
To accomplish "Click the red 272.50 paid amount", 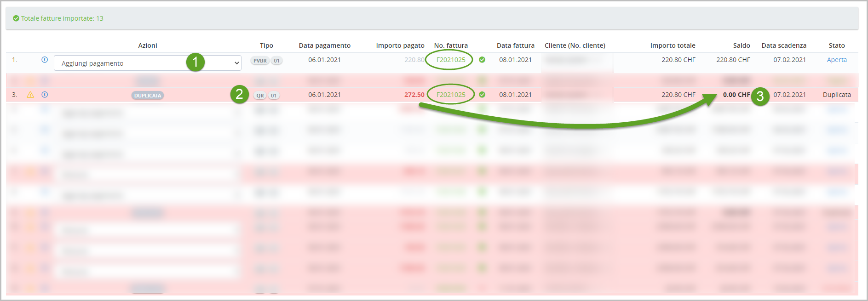I will (414, 95).
